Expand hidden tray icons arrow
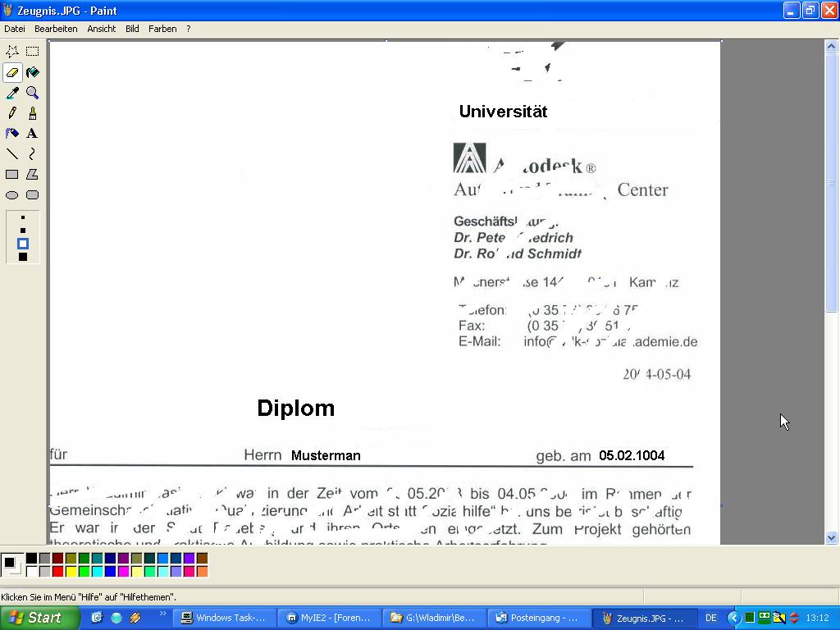Screen dimensions: 840x630 tap(733, 619)
